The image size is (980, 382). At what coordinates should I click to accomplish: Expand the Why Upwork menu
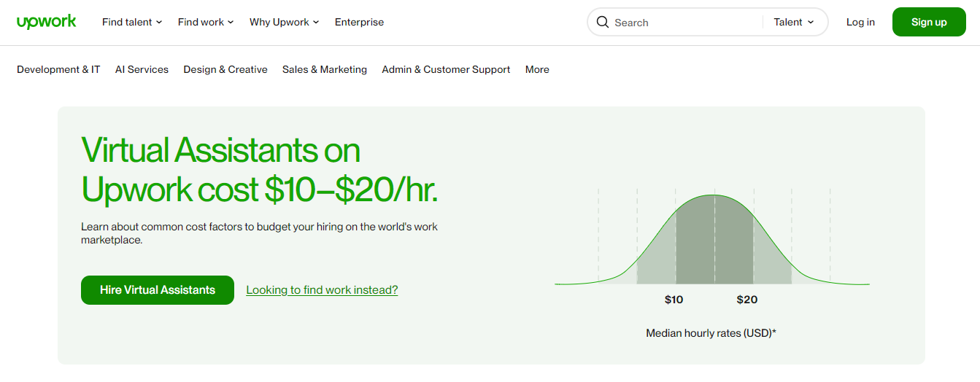285,22
